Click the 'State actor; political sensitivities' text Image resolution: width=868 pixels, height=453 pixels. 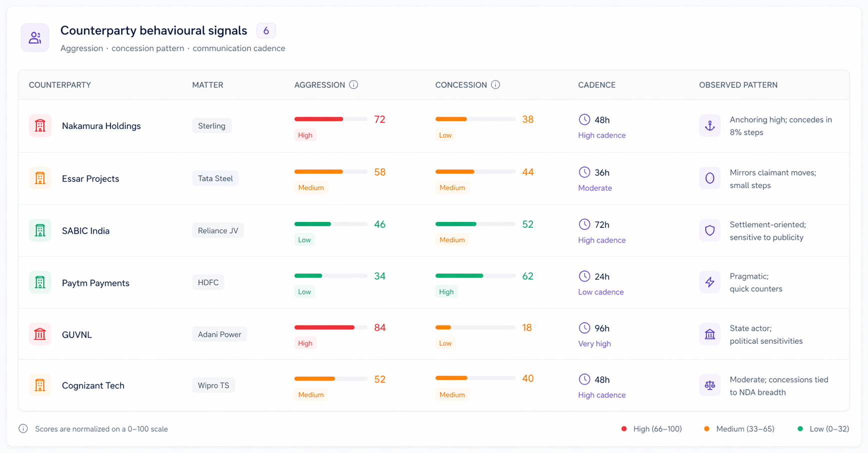(766, 334)
